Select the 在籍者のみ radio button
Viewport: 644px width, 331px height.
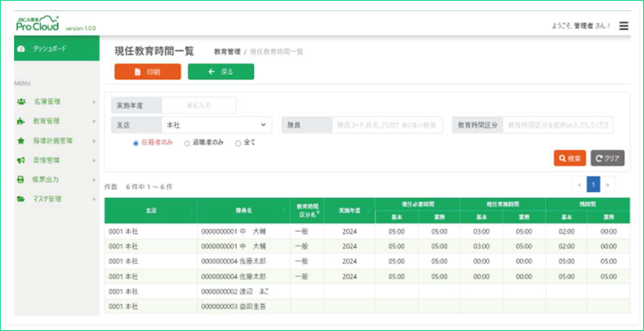click(136, 143)
